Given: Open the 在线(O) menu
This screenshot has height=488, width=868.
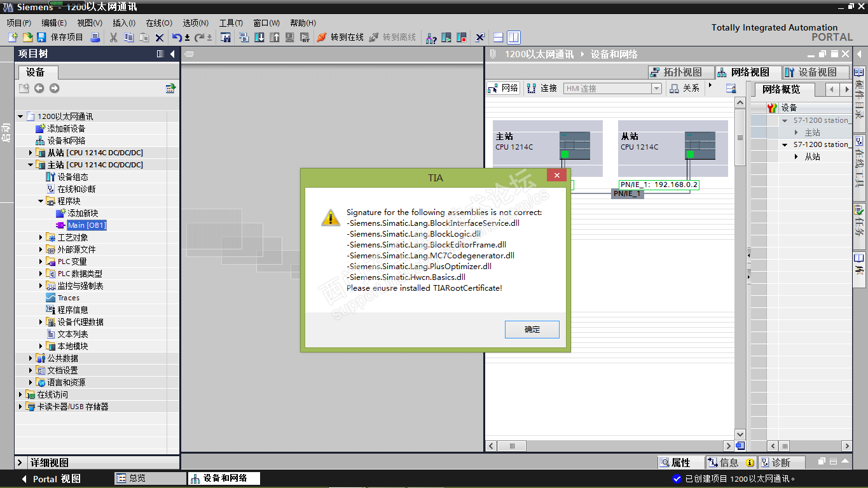Looking at the screenshot, I should [159, 23].
